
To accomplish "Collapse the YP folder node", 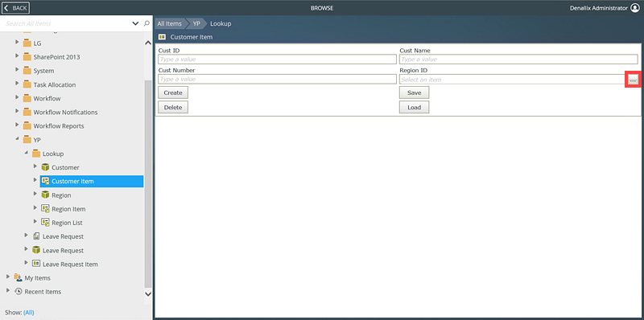I will coord(17,139).
